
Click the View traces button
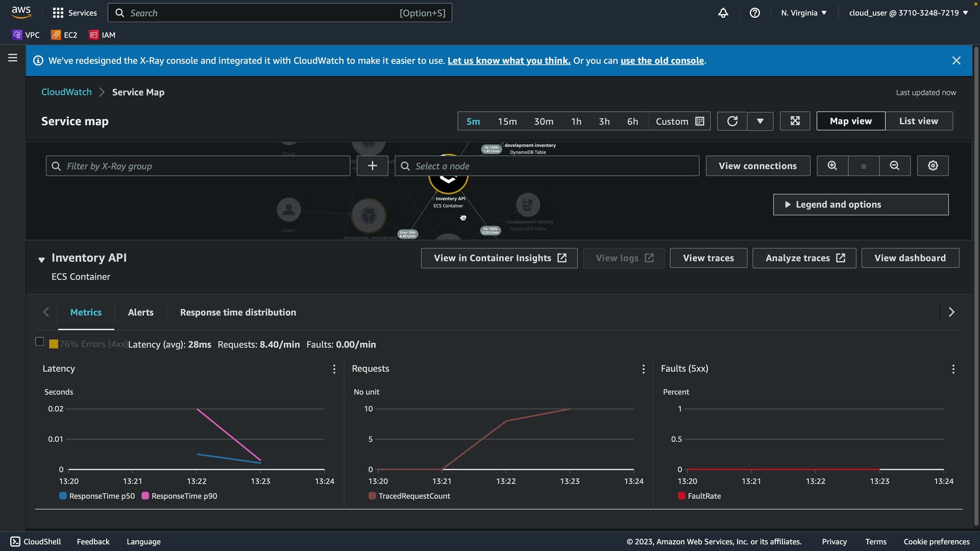click(708, 258)
